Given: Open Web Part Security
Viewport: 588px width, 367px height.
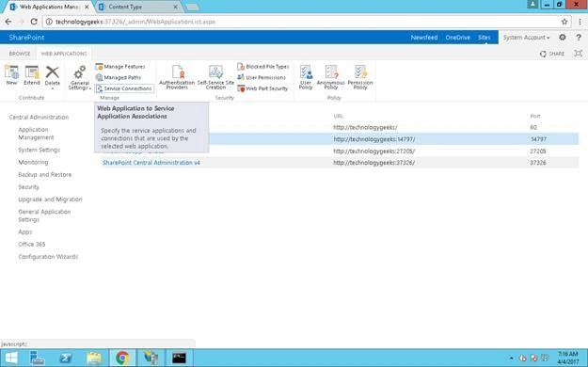Looking at the screenshot, I should pyautogui.click(x=262, y=88).
